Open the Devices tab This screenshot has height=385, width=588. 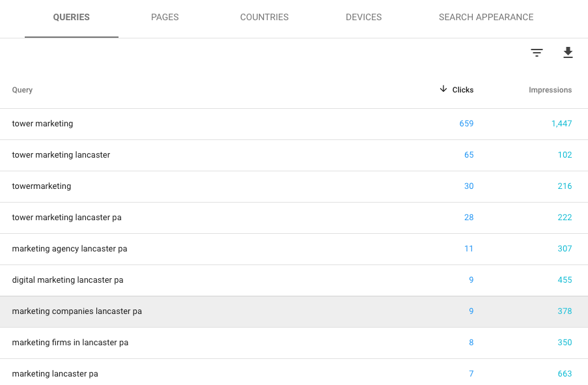(364, 17)
